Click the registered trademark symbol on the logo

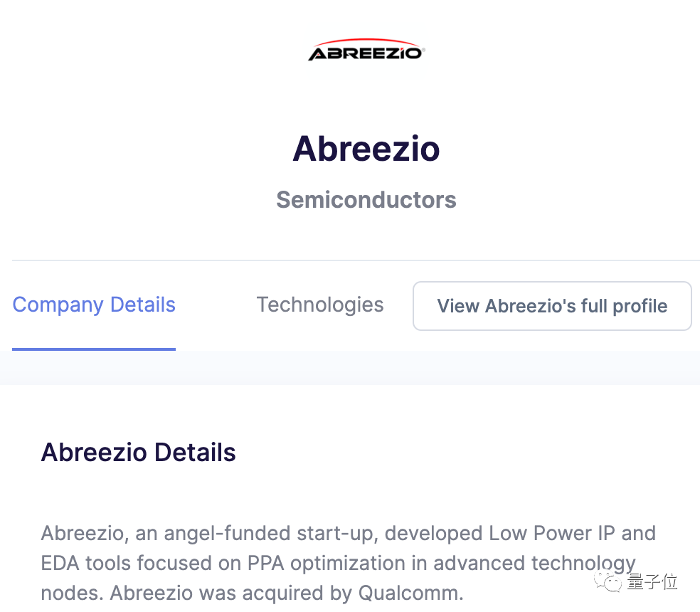424,48
